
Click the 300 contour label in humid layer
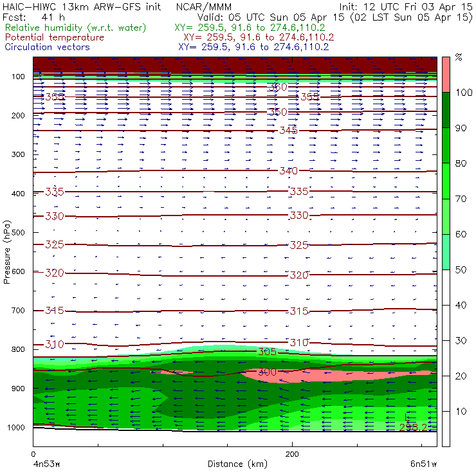pyautogui.click(x=267, y=372)
